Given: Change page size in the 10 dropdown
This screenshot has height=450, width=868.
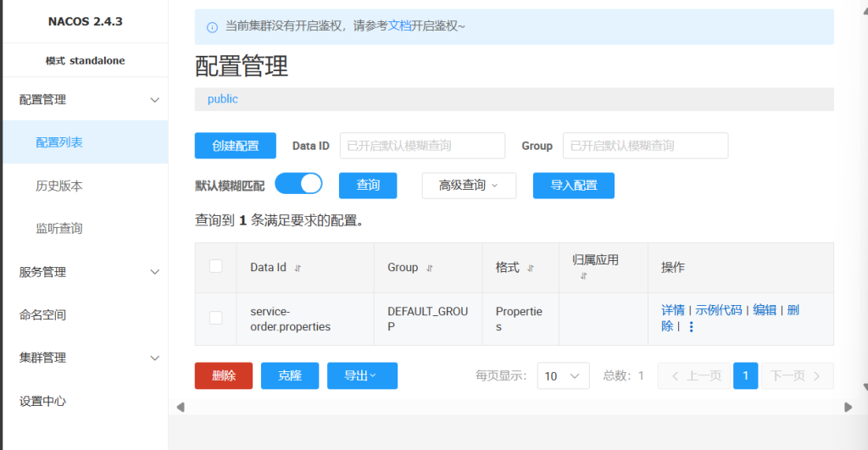Looking at the screenshot, I should (564, 375).
